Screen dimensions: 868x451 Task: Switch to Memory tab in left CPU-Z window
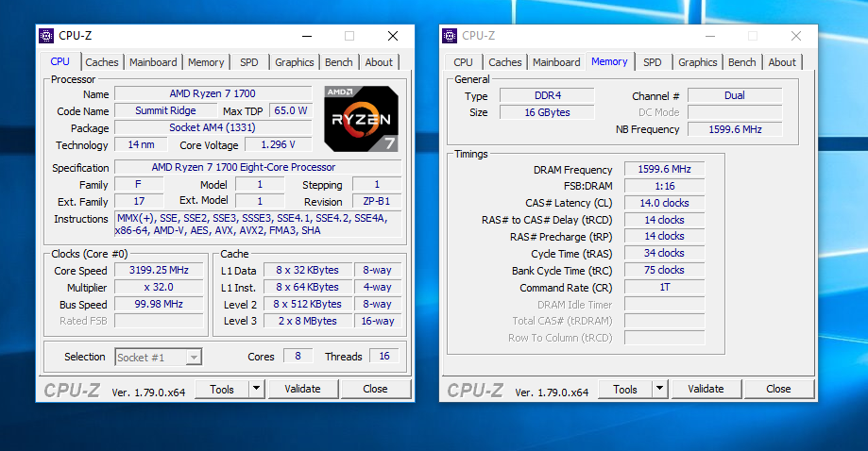click(x=206, y=62)
